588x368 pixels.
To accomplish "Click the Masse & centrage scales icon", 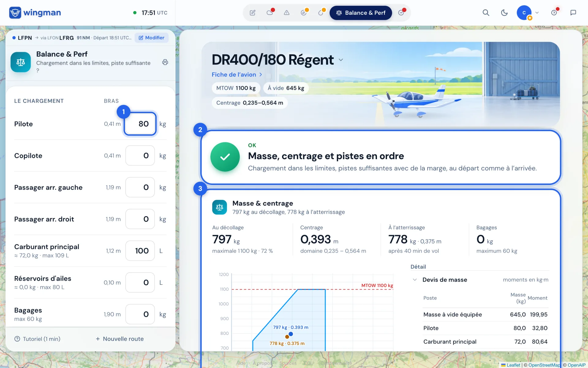I will click(220, 207).
